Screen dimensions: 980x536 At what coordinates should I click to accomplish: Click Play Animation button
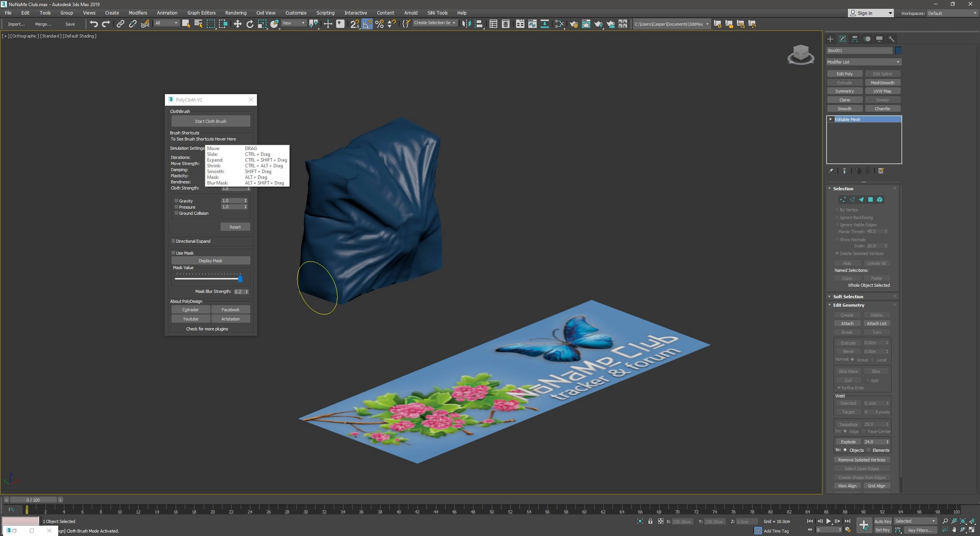pyautogui.click(x=828, y=521)
